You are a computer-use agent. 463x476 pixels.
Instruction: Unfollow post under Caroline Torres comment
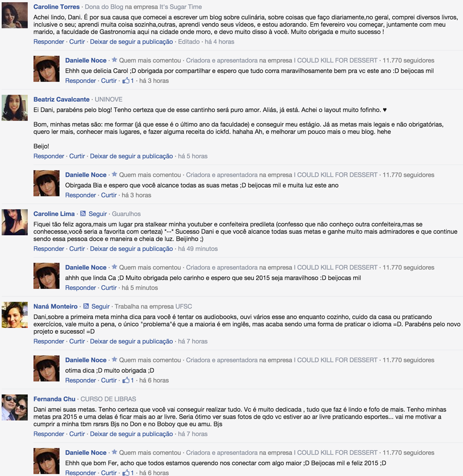[x=131, y=41]
